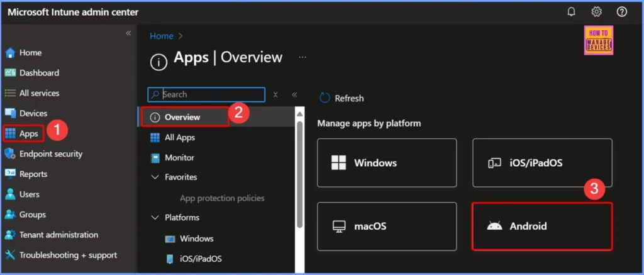Screen dimensions: 644x275
Task: Click the Apps menu scrollbar thumb
Action: [x=300, y=174]
